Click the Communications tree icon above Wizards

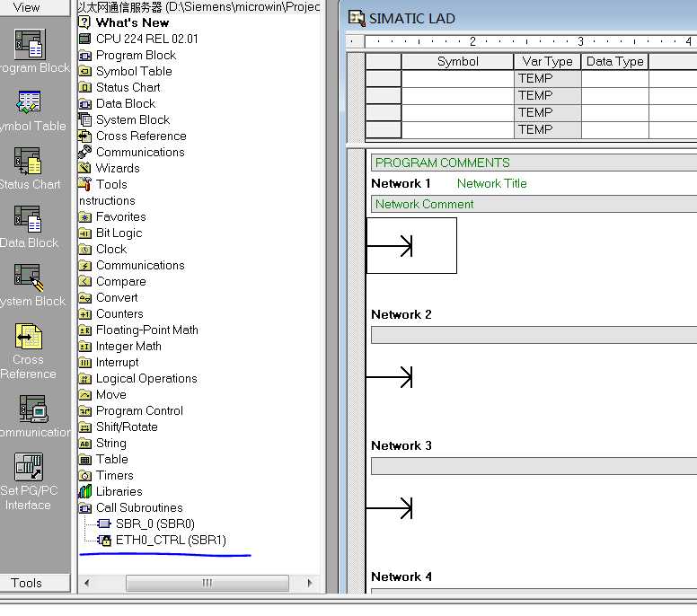click(84, 152)
